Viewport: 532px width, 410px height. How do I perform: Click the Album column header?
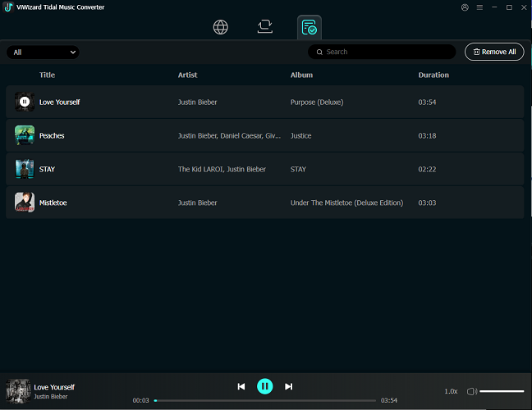(301, 75)
